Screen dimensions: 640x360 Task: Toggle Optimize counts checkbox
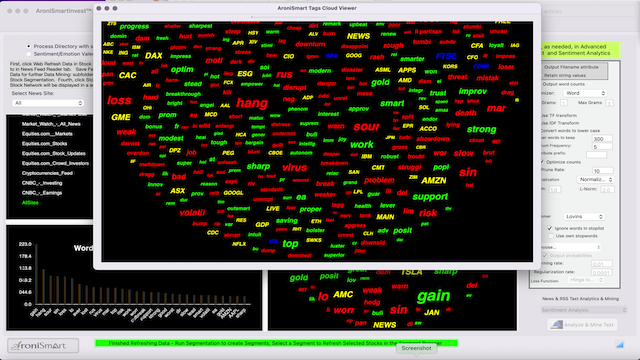coord(543,162)
